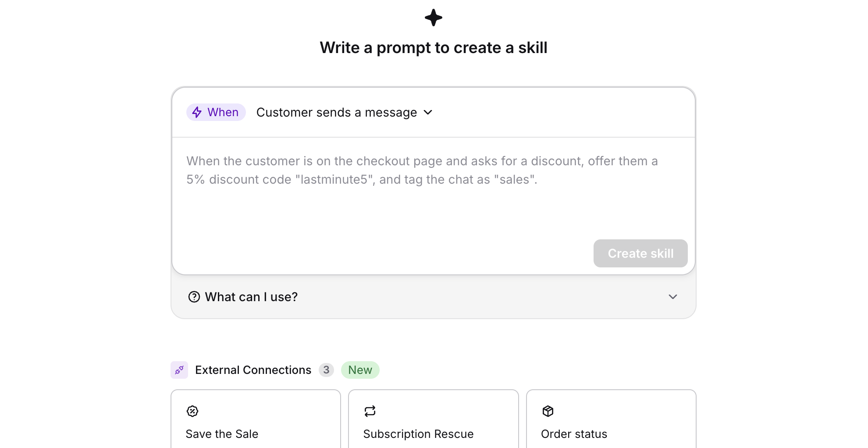Click the Create skill button
868x448 pixels.
(x=640, y=253)
